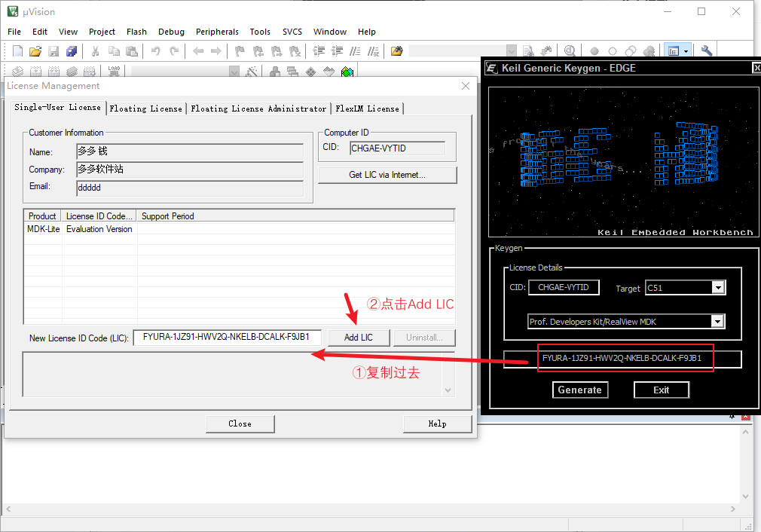Open the Flash menu
761x532 pixels.
[x=136, y=32]
